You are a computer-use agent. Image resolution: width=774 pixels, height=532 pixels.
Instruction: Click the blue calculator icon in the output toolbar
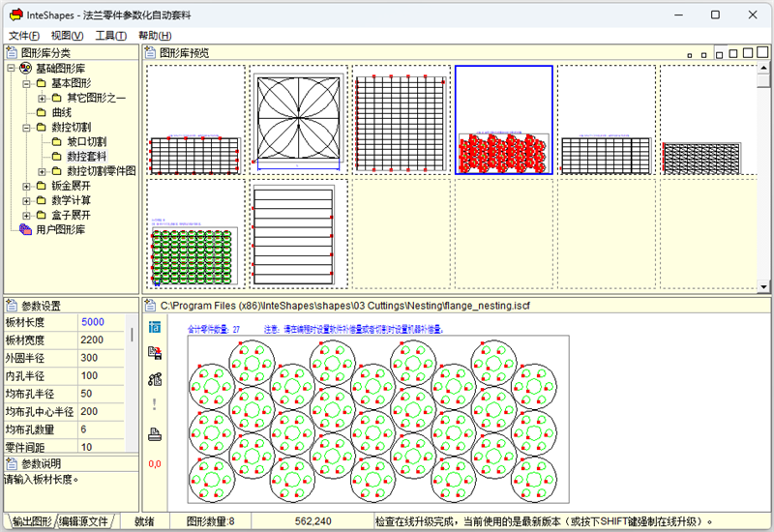pos(155,327)
